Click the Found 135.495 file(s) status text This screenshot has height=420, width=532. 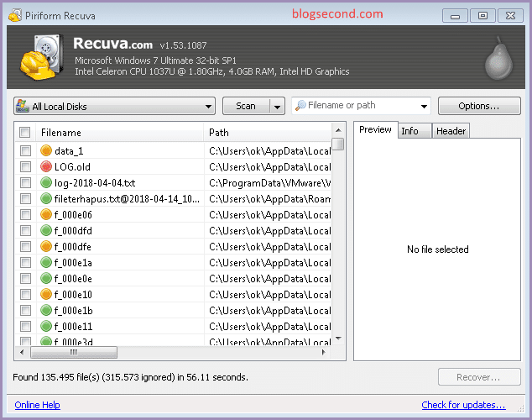130,377
